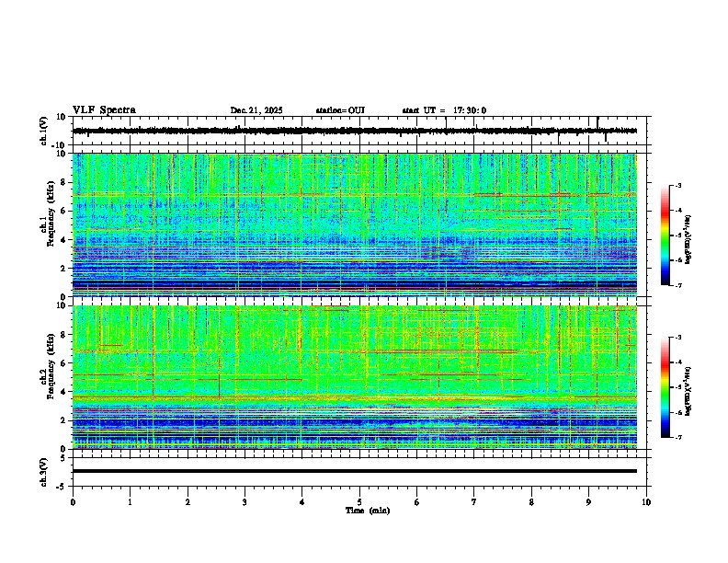Click the "-10" tick label on ch.1 voltage axis
This screenshot has width=728, height=563.
point(60,145)
